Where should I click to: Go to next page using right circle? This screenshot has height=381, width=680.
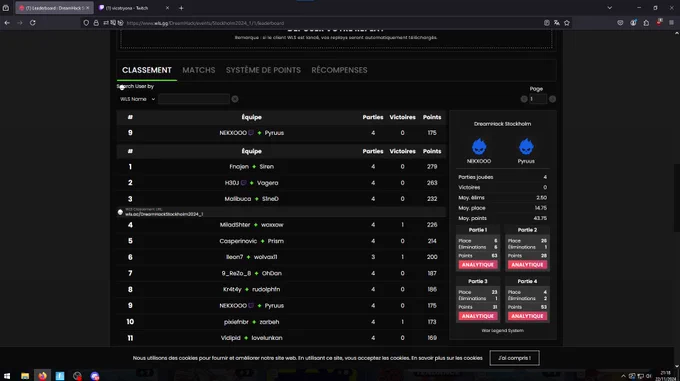[552, 99]
